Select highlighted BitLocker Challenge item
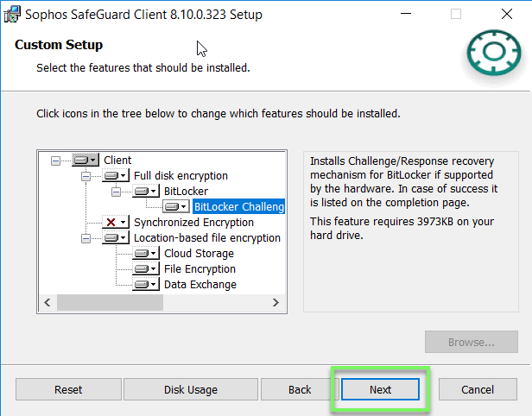The image size is (532, 416). point(239,206)
